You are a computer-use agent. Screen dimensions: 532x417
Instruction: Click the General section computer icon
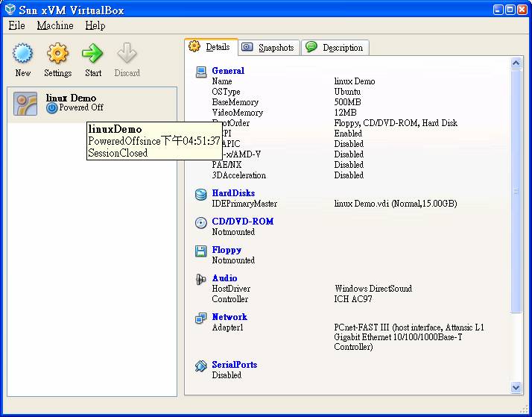[x=201, y=72]
